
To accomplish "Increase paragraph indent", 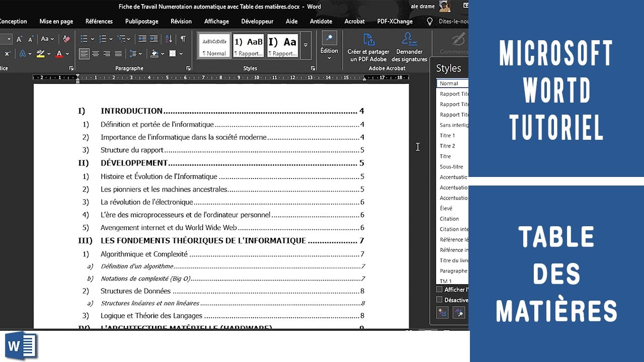I will [154, 39].
